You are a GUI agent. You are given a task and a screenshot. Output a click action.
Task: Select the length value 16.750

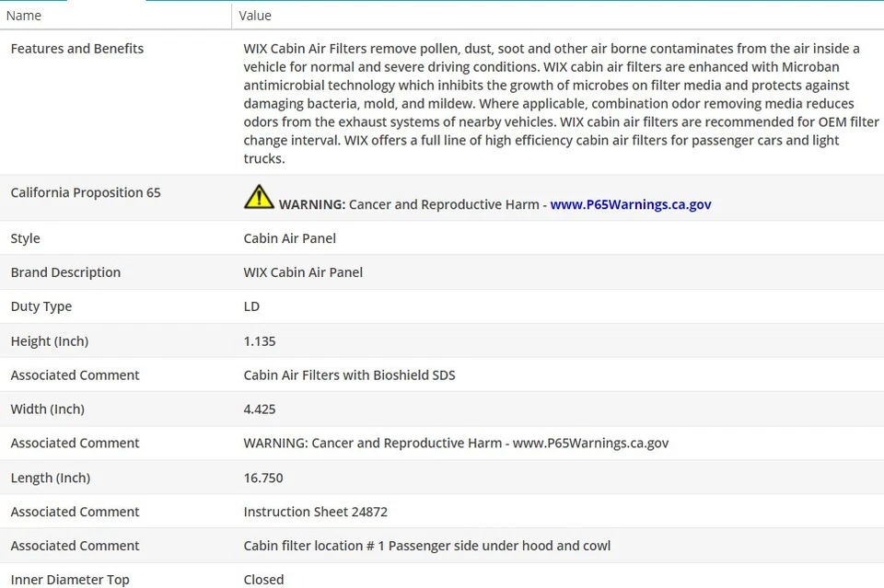coord(263,478)
